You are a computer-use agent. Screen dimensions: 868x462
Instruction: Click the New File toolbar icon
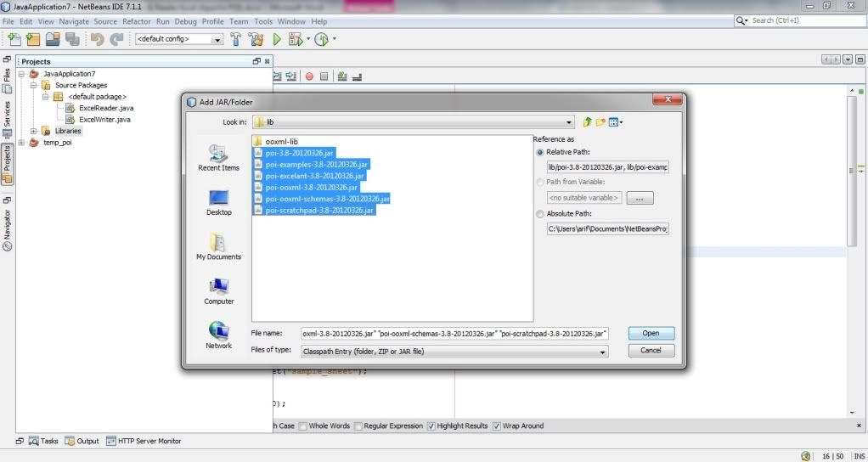point(15,39)
